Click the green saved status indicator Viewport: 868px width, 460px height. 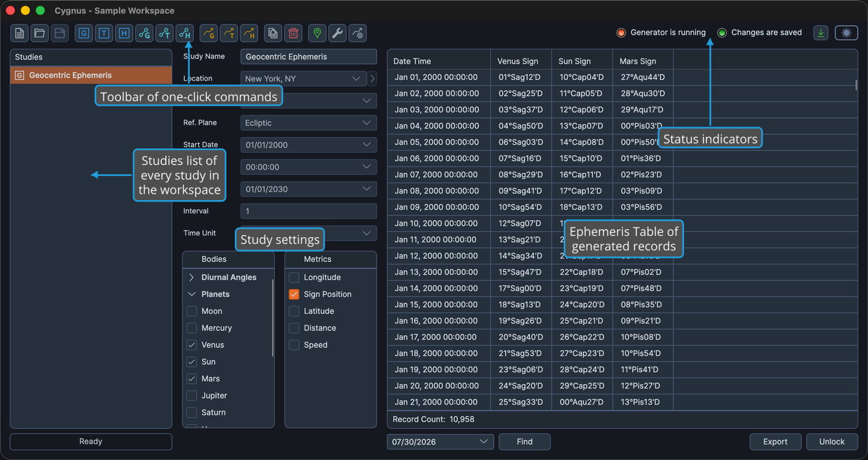pyautogui.click(x=722, y=32)
